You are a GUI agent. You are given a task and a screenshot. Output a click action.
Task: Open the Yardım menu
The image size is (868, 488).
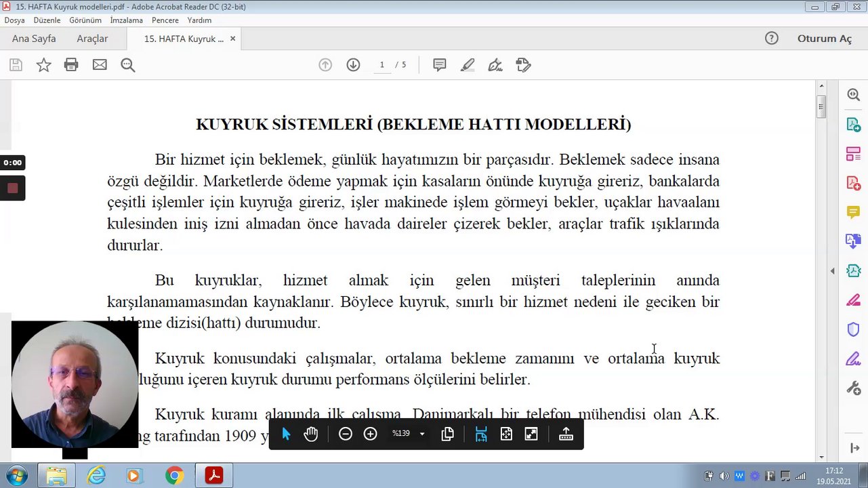click(199, 20)
